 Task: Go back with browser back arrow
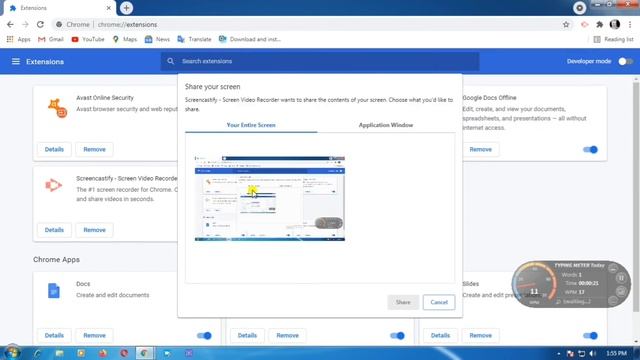10,24
